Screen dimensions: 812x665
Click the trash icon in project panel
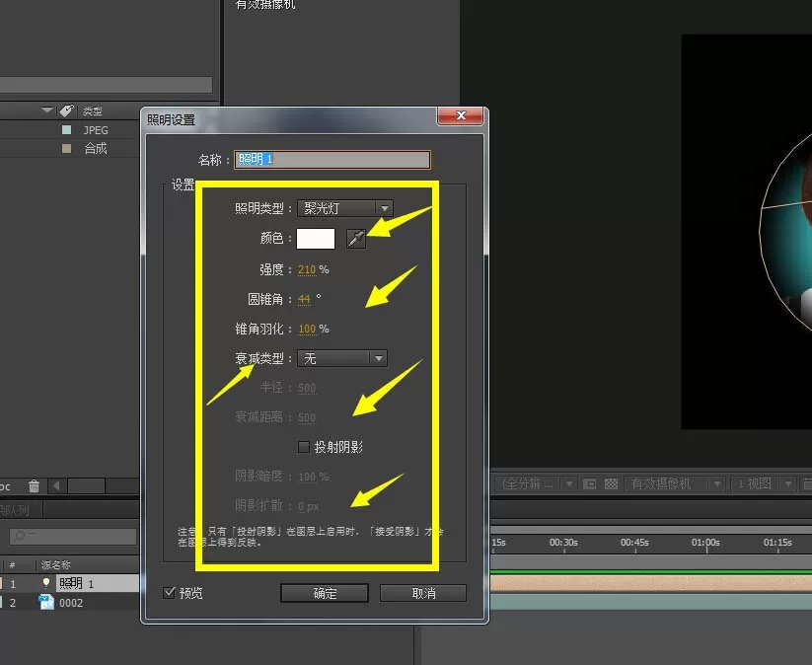[x=34, y=485]
